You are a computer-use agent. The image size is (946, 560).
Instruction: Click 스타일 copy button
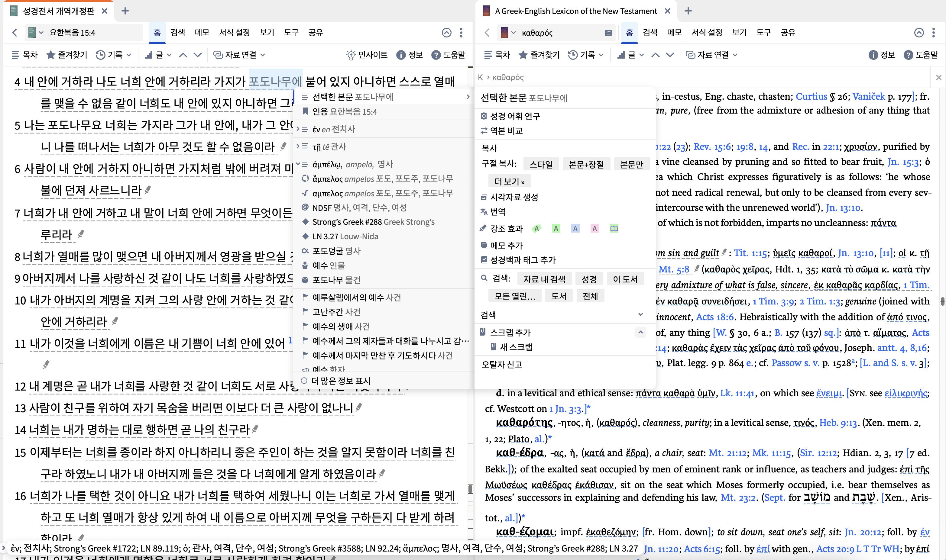coord(541,164)
